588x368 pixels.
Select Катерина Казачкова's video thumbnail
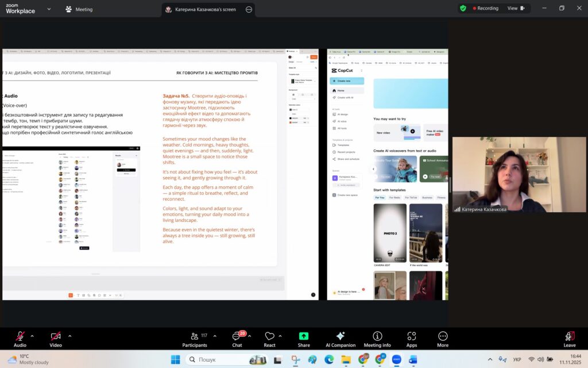[519, 175]
